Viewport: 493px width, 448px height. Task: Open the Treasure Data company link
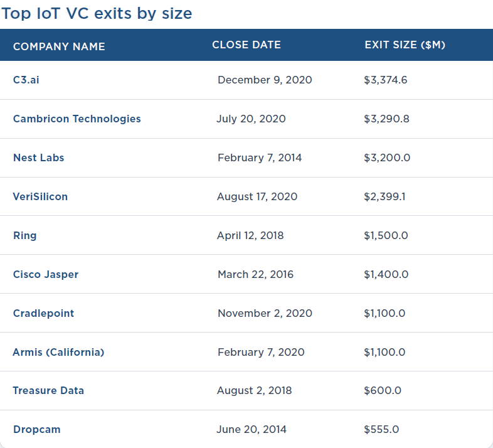click(48, 390)
